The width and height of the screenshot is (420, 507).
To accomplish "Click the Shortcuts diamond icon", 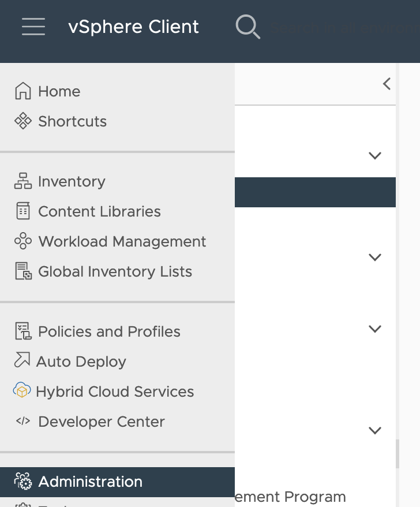I will 23,121.
